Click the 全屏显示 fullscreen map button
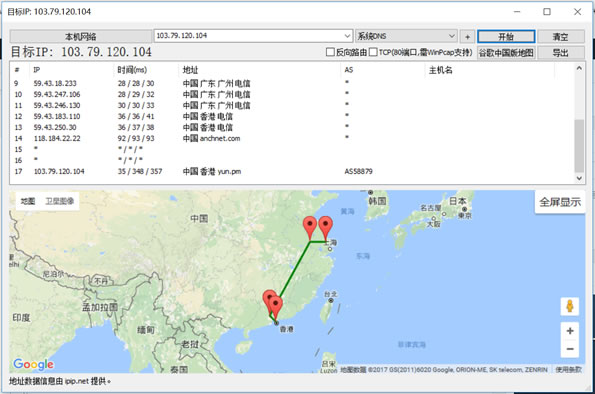 click(560, 202)
